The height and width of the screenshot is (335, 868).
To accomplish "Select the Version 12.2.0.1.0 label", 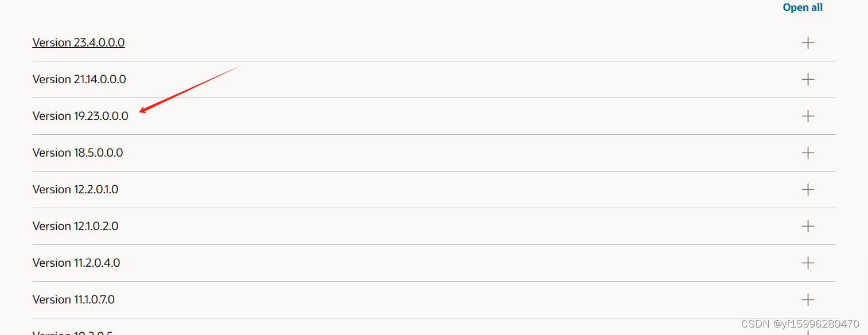I will click(x=75, y=189).
